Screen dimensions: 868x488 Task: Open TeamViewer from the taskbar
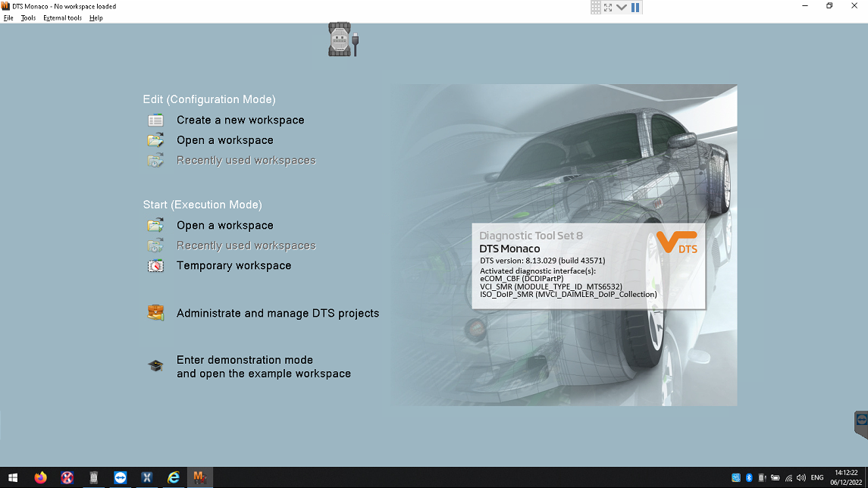(121, 477)
